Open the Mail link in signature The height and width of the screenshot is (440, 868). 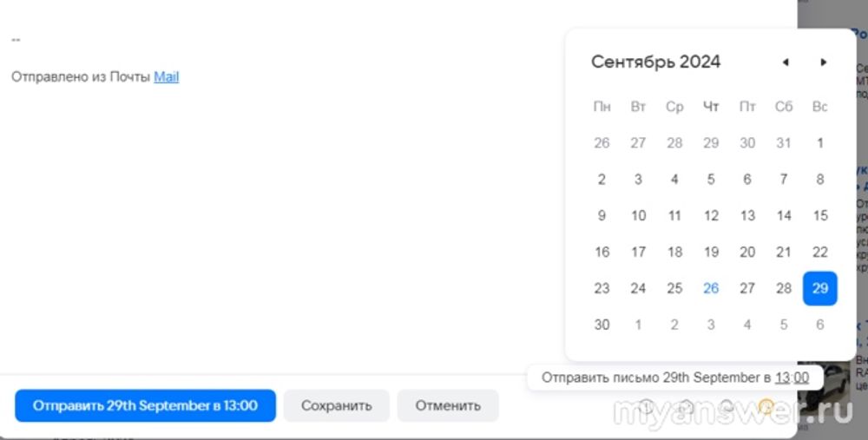pos(166,76)
